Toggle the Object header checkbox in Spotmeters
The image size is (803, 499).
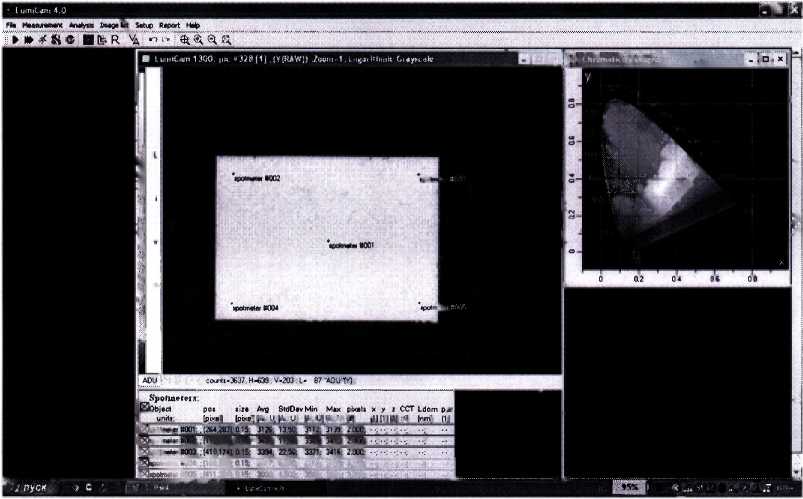coord(145,408)
